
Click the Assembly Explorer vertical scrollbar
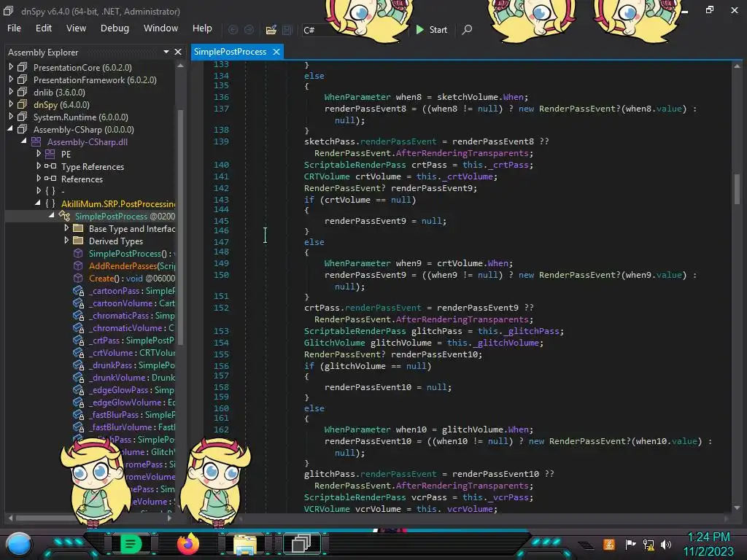pos(181,226)
